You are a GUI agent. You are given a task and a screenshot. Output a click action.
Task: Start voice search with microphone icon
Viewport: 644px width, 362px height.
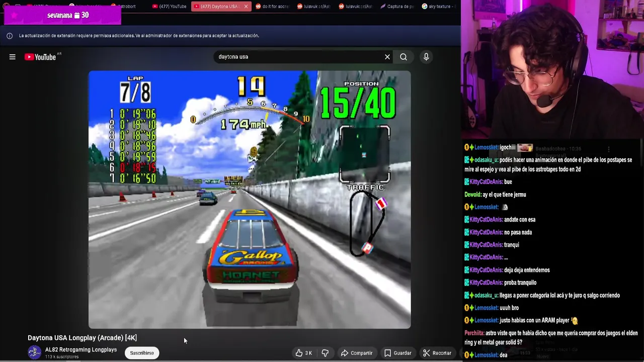(x=426, y=57)
